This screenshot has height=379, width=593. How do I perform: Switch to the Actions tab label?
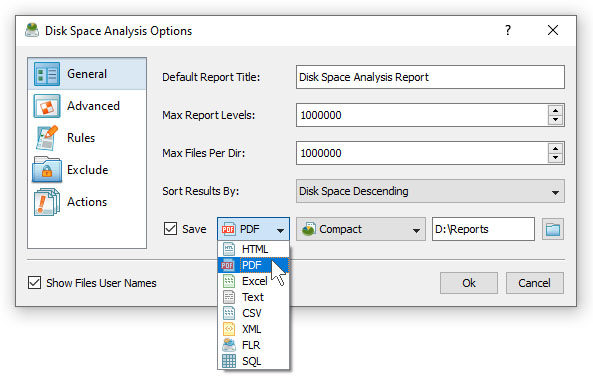pyautogui.click(x=87, y=202)
